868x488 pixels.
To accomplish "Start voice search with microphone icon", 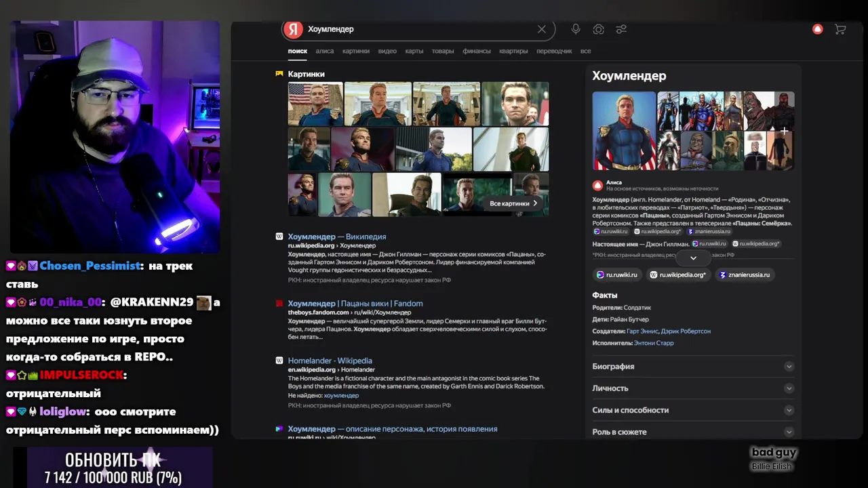I will 576,29.
